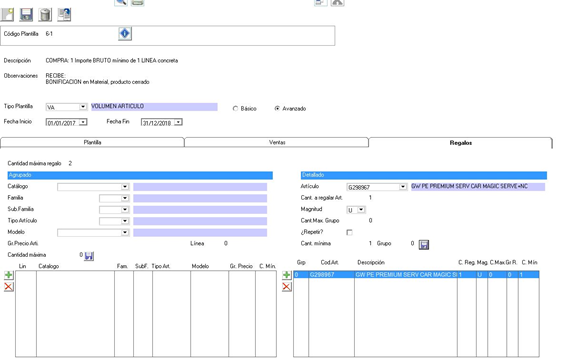Save detail row with floppy icon beside Grupo

point(424,245)
